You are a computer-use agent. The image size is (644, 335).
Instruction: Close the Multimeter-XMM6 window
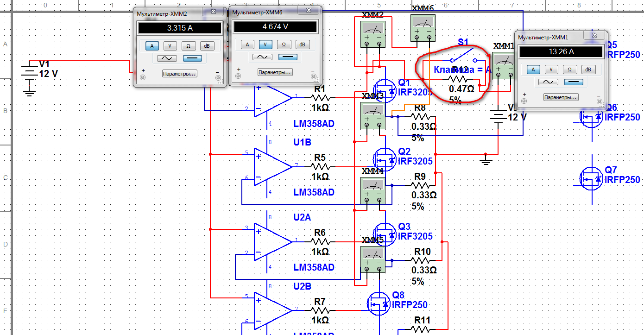[x=309, y=12]
